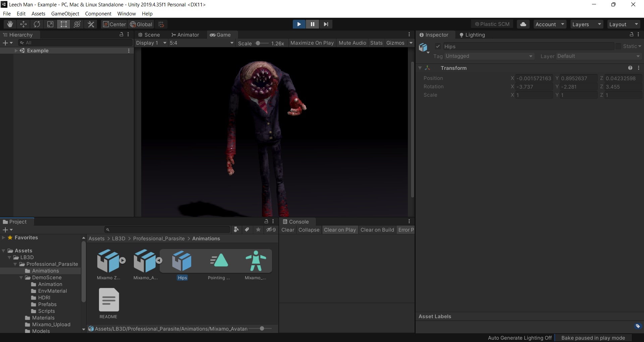Enable the Stats overlay in Game view
The width and height of the screenshot is (644, 342).
coord(376,43)
